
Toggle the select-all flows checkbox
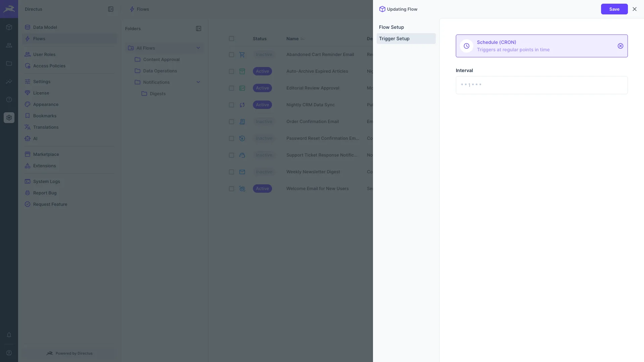[231, 39]
